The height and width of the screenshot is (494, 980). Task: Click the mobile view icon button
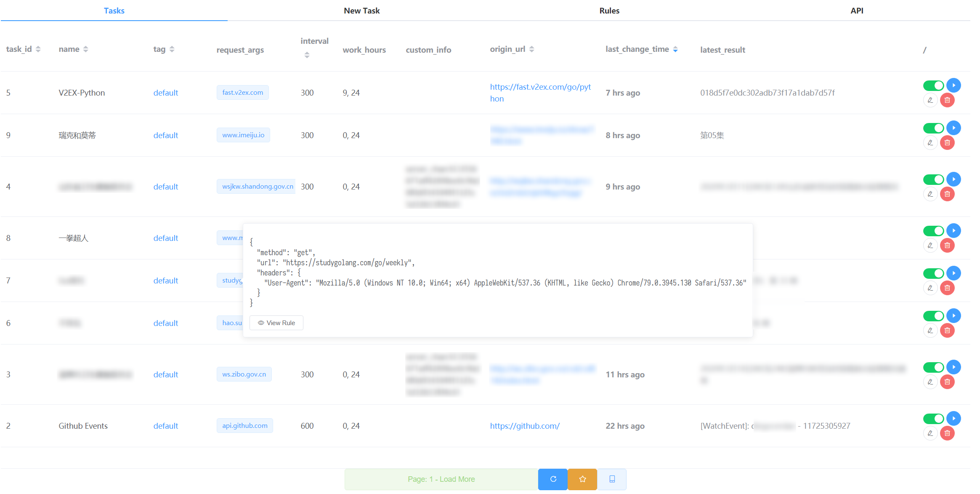[x=612, y=479]
